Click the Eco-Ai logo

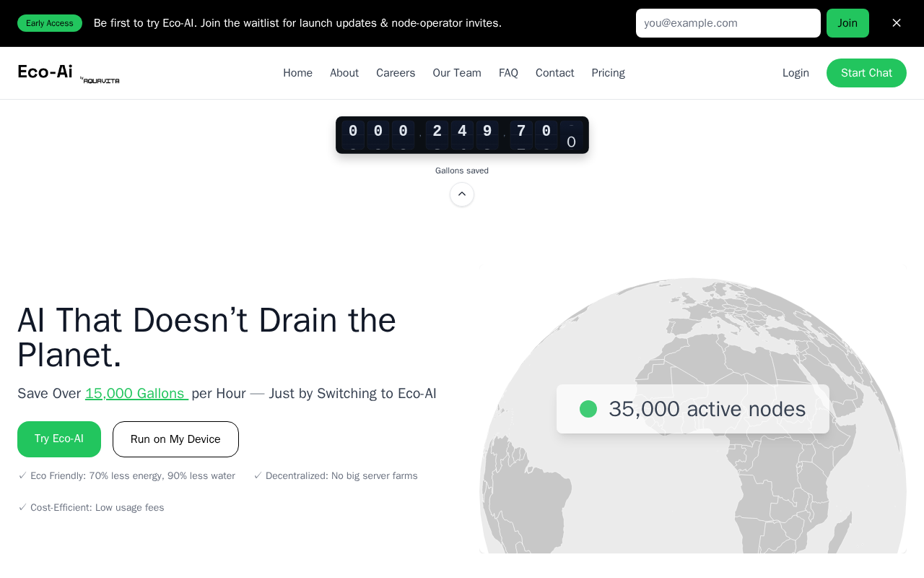coord(45,72)
